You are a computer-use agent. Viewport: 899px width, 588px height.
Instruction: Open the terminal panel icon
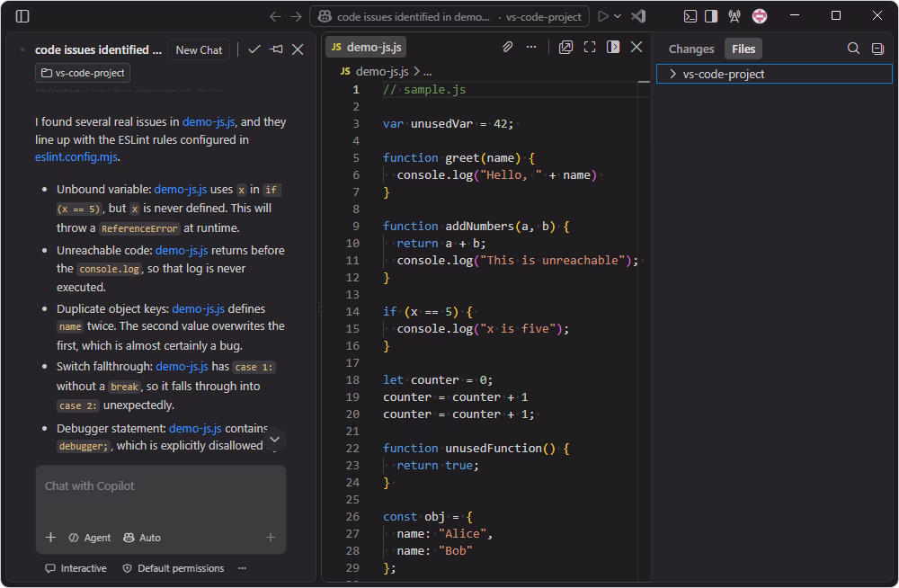tap(690, 16)
